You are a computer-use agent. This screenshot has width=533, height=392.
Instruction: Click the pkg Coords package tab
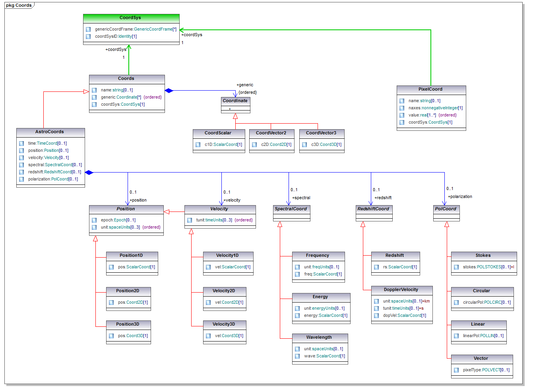(x=19, y=5)
